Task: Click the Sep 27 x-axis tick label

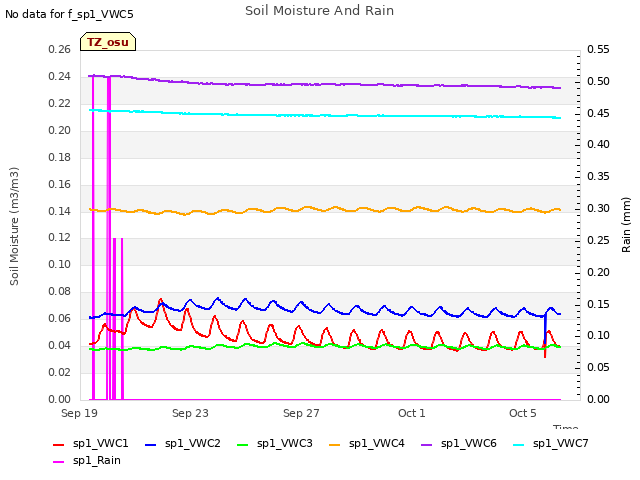Action: 301,413
